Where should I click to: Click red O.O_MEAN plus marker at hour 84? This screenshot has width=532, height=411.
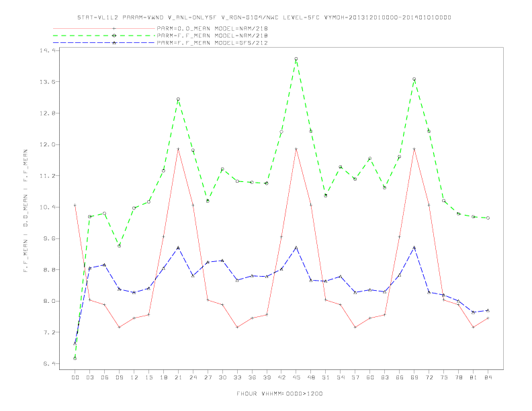tap(488, 318)
